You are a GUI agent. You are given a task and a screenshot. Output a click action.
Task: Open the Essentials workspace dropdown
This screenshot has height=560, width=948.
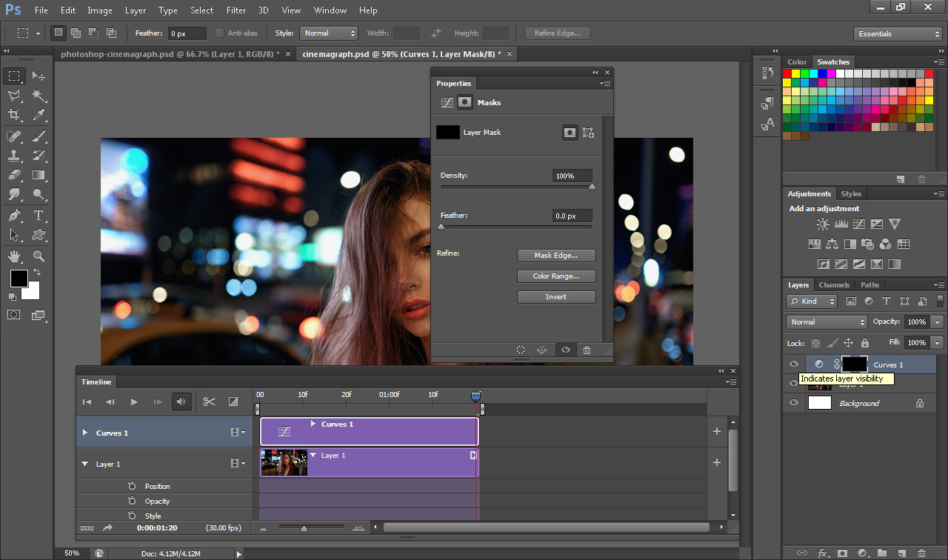(x=897, y=34)
